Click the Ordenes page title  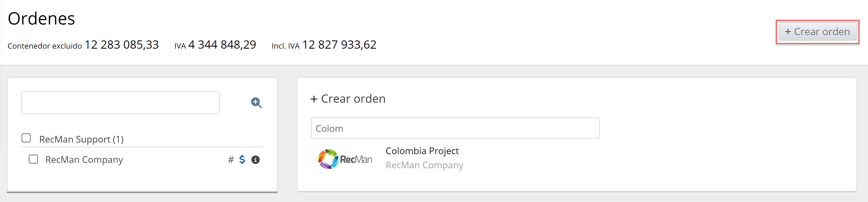click(41, 19)
